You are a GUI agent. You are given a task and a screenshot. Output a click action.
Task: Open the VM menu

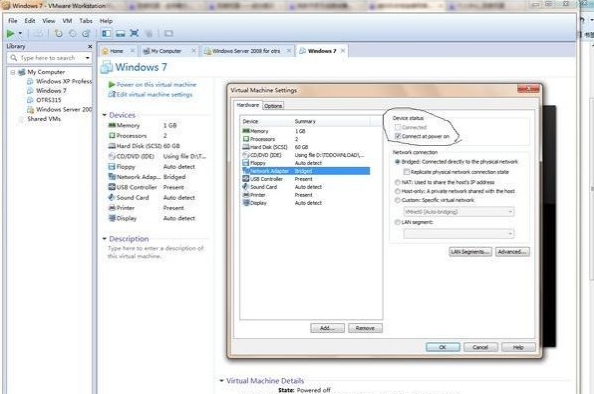67,21
